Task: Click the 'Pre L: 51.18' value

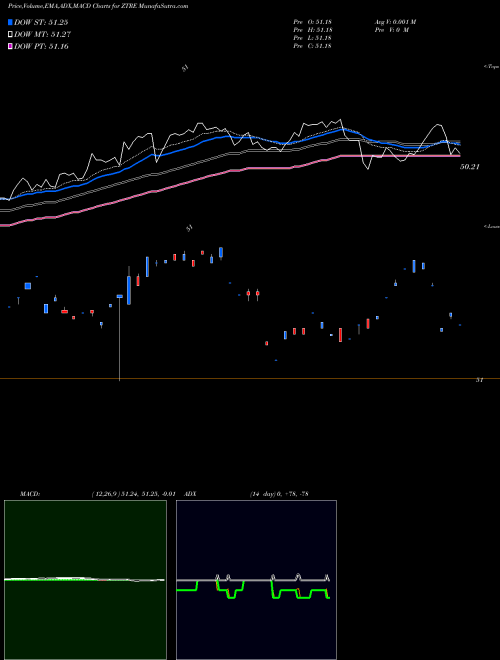Action: [313, 38]
